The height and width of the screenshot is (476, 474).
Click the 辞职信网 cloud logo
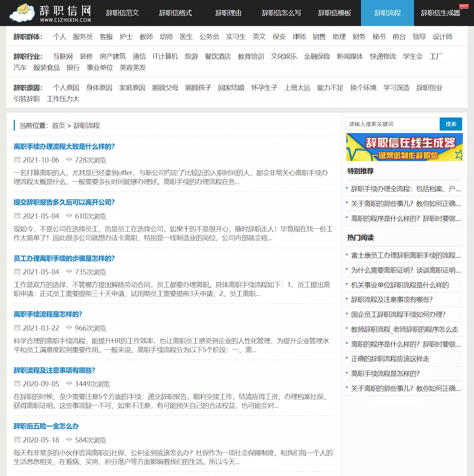51,13
